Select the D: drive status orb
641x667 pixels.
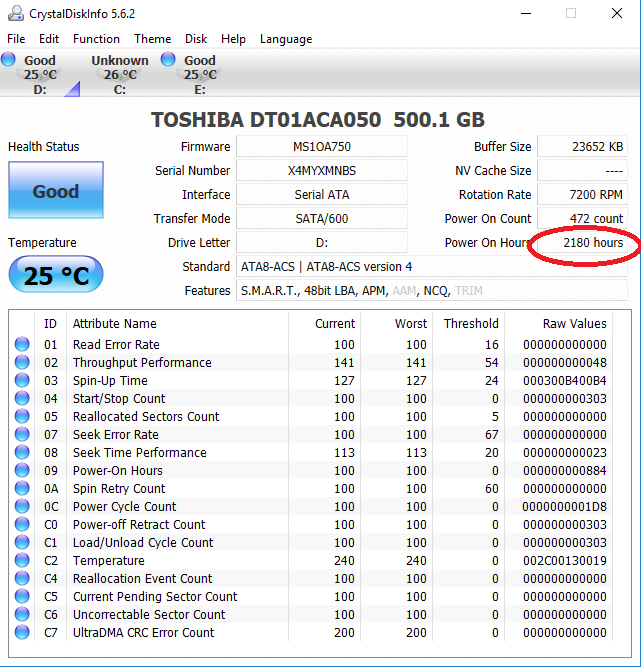point(9,60)
